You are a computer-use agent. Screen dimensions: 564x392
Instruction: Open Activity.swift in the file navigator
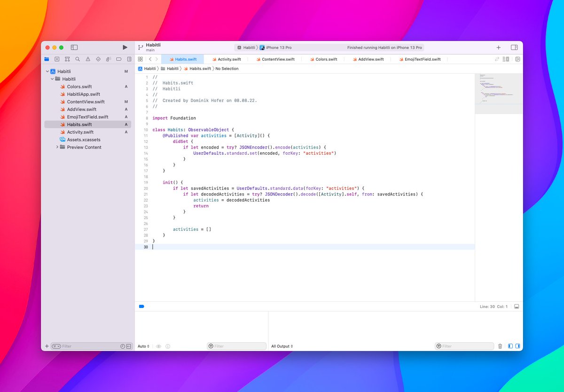(x=80, y=132)
